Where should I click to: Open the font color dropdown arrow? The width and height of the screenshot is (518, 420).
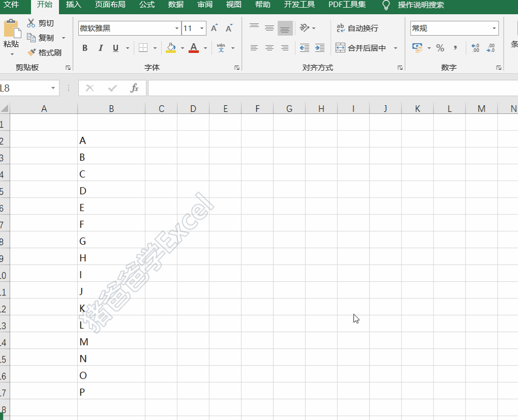tap(205, 48)
